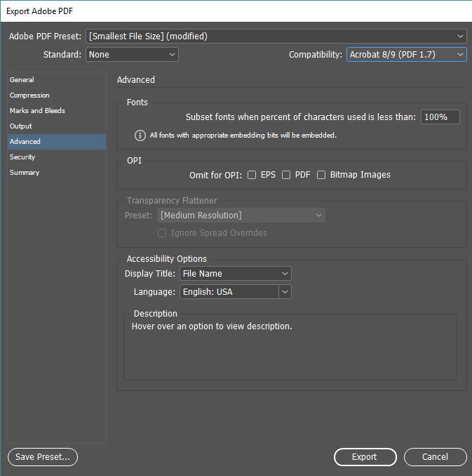
Task: Open the Display Title dropdown
Action: [236, 274]
